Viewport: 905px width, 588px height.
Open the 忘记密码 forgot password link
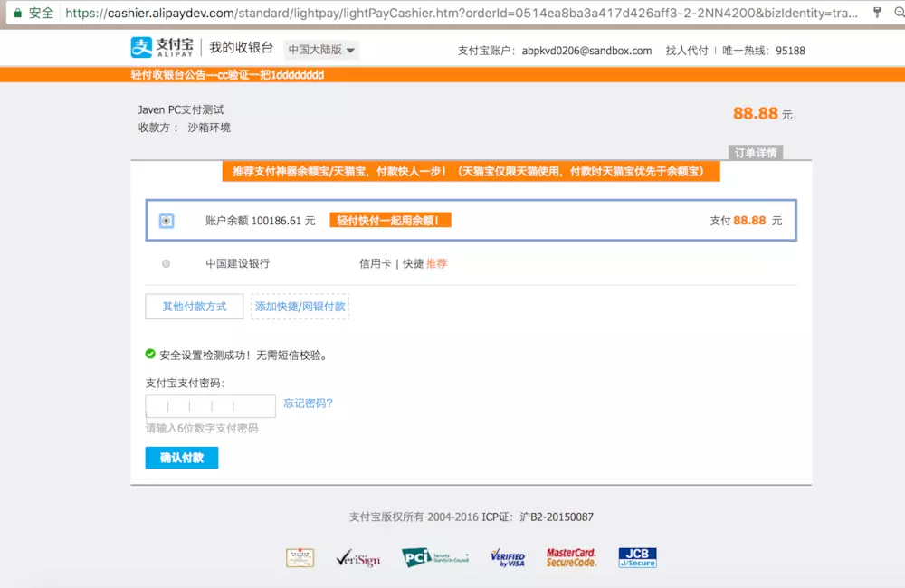[308, 404]
